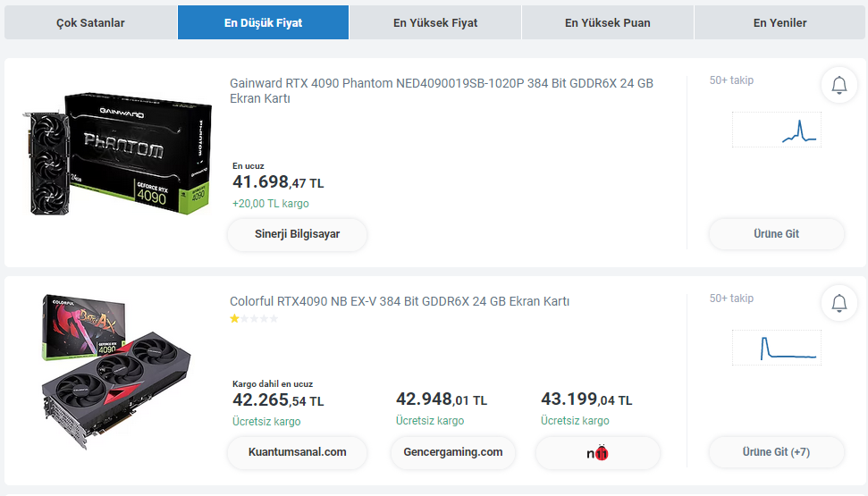Click the 42.265,54 TL price
This screenshot has height=496, width=868.
pos(278,400)
